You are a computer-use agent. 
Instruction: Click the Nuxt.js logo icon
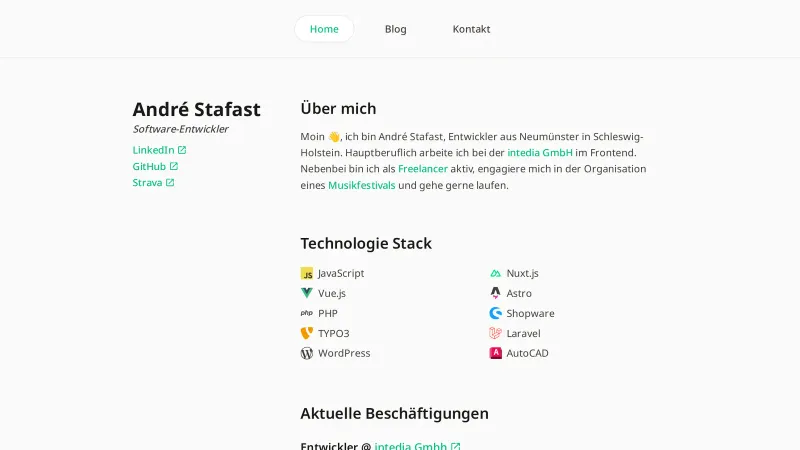click(x=495, y=273)
